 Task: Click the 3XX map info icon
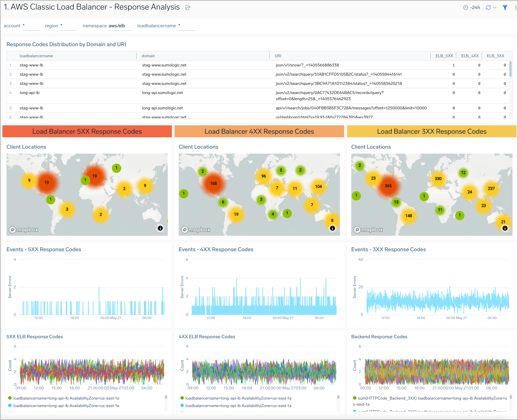coord(505,228)
